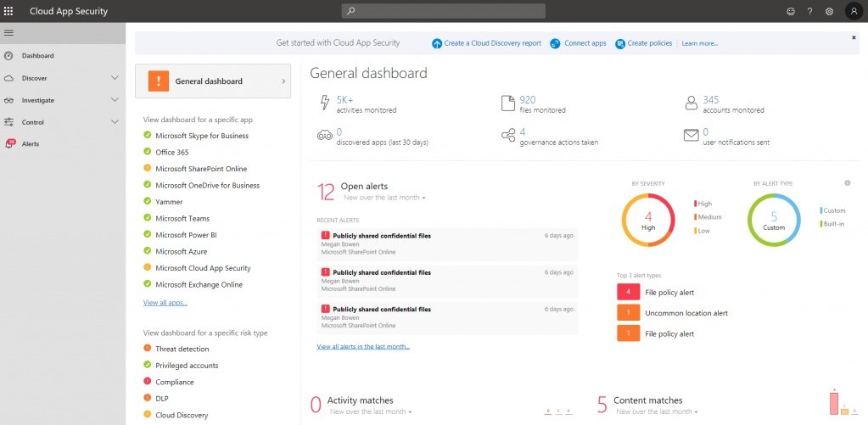Expand the Discover menu chevron
This screenshot has height=425, width=868.
point(115,78)
